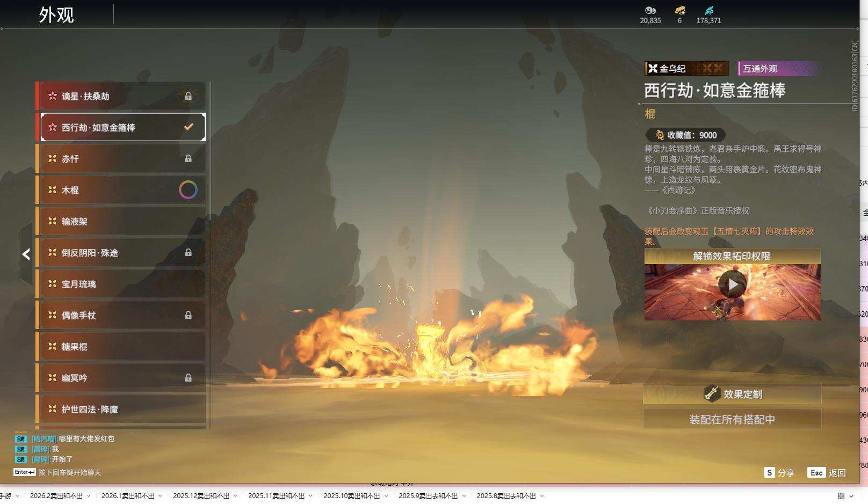Click the star icon beside 摘星·扶桑劫
Image resolution: width=868 pixels, height=504 pixels.
(53, 96)
